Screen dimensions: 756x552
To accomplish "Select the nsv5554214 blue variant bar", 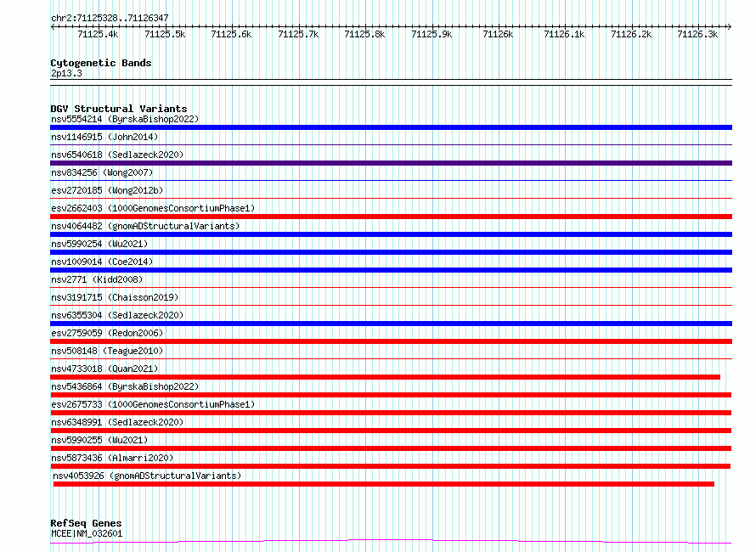I will 391,127.
